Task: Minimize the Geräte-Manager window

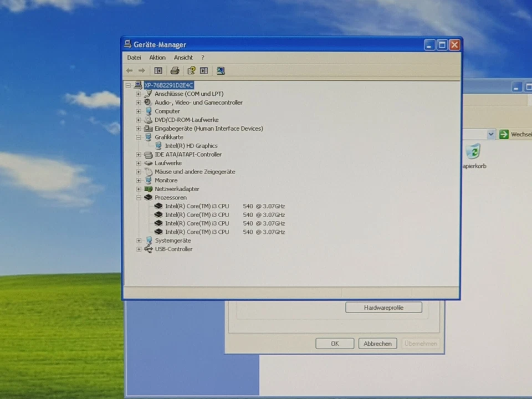Action: click(x=429, y=45)
